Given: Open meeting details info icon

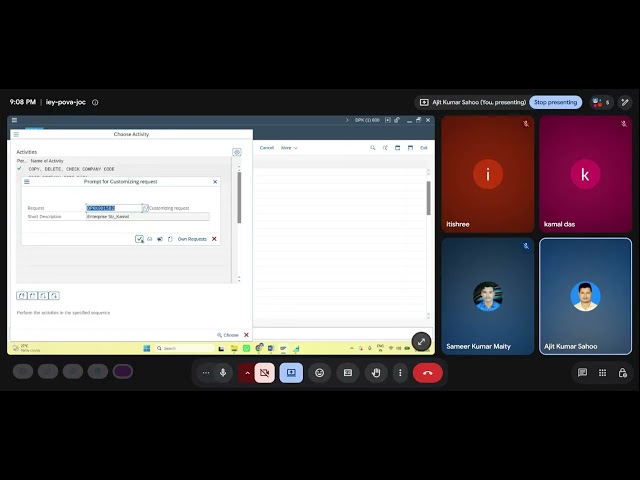Looking at the screenshot, I should point(95,102).
